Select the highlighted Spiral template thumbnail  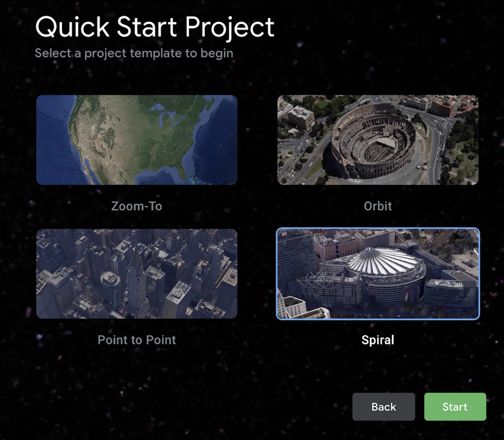point(378,274)
